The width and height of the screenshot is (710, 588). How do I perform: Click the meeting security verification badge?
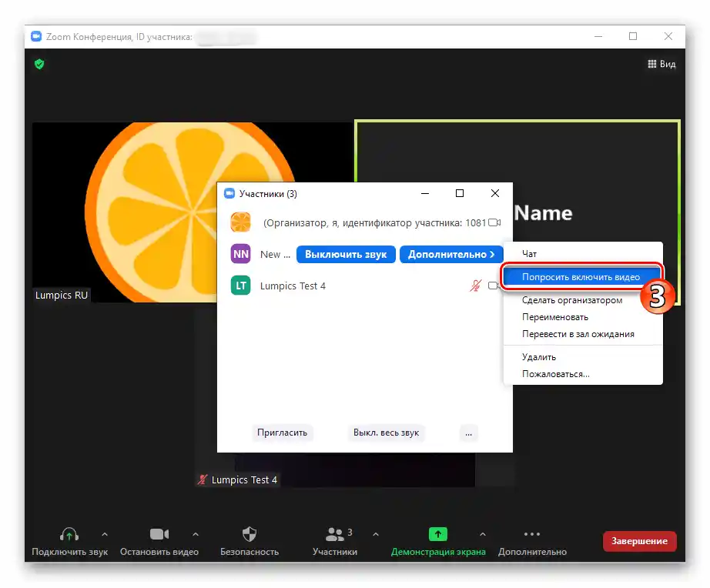click(x=39, y=64)
